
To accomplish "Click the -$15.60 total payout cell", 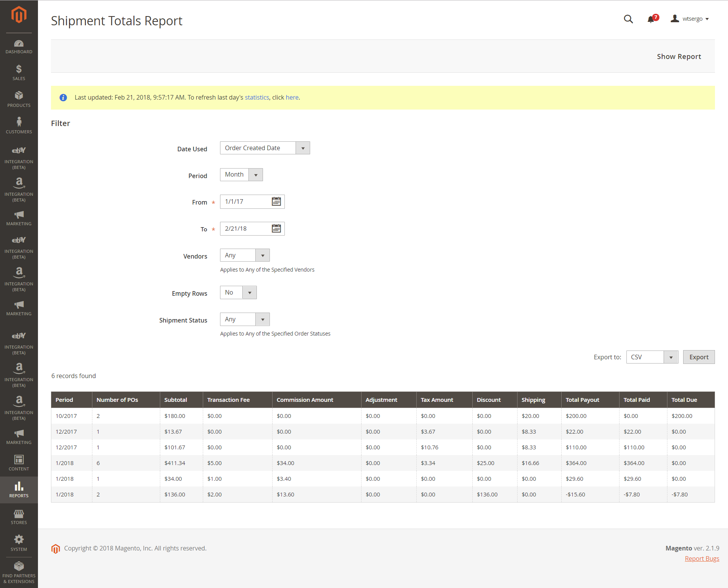I will (x=590, y=494).
